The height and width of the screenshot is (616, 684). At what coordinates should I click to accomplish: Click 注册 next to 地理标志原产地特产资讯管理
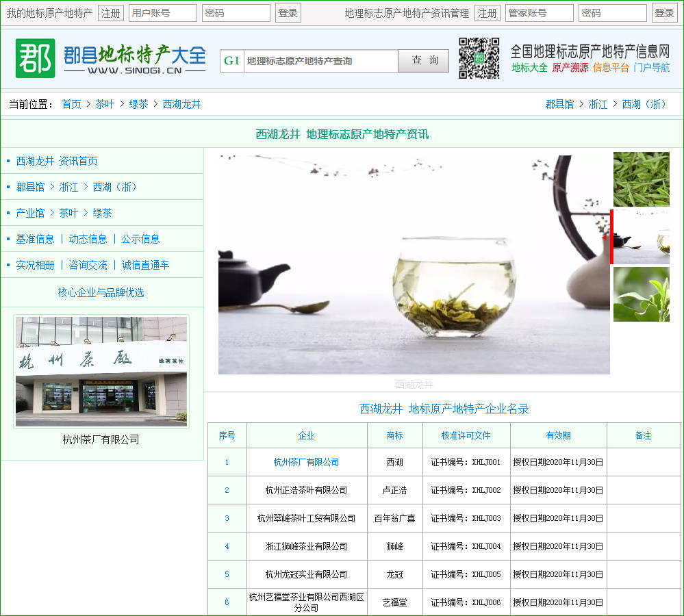487,13
